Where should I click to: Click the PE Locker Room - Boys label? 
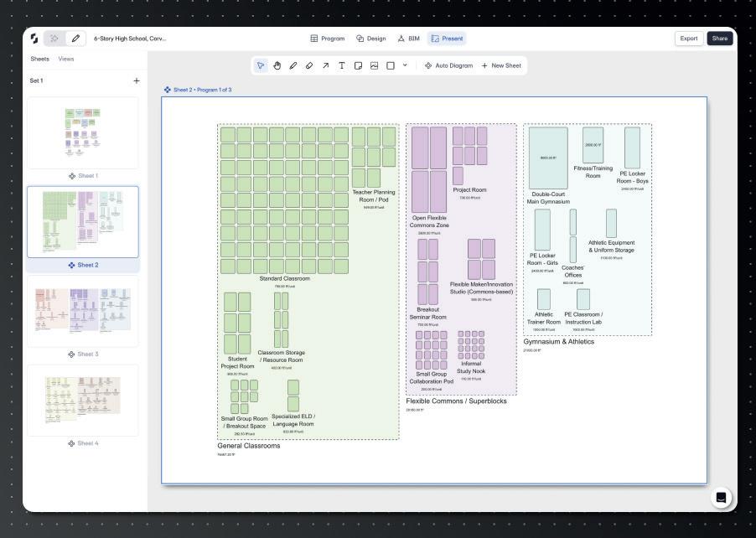(x=633, y=178)
